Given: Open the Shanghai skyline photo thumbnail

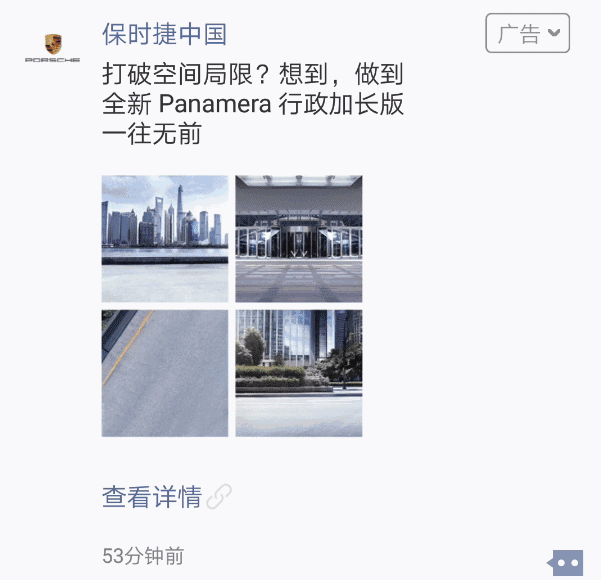Looking at the screenshot, I should pyautogui.click(x=165, y=239).
